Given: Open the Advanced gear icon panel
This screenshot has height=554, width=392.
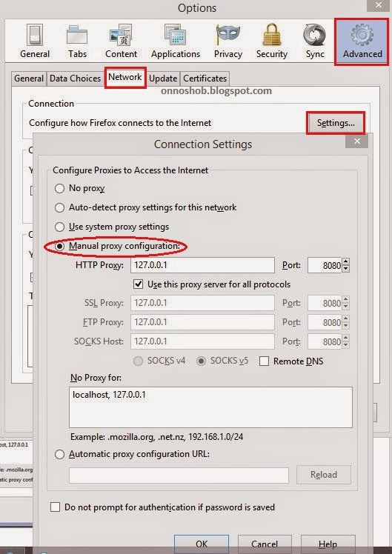Looking at the screenshot, I should pyautogui.click(x=362, y=41).
